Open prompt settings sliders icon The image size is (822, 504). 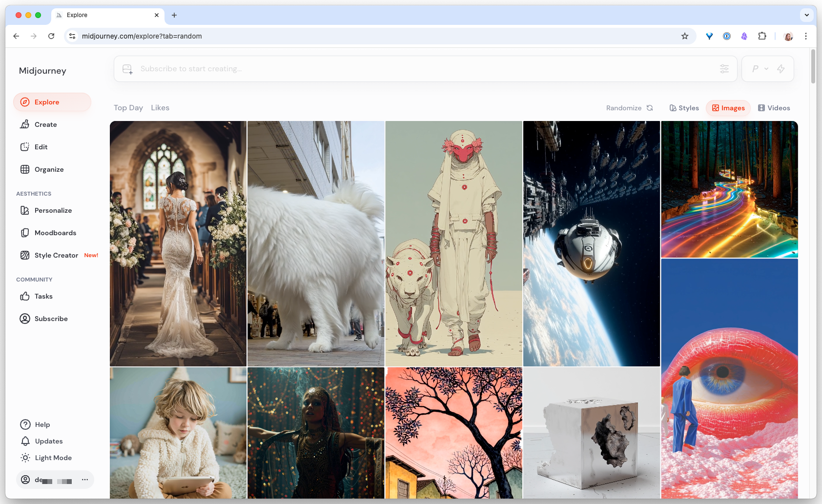pyautogui.click(x=724, y=69)
